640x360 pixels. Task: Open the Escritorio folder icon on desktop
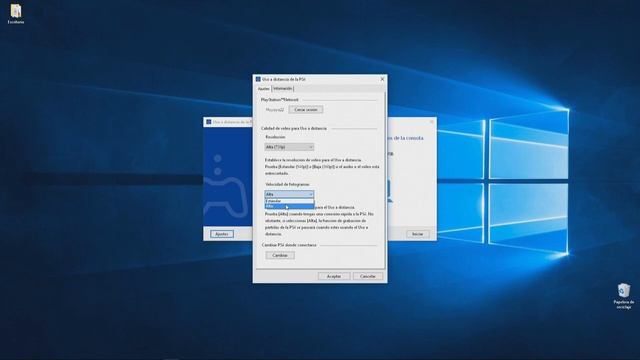point(16,14)
